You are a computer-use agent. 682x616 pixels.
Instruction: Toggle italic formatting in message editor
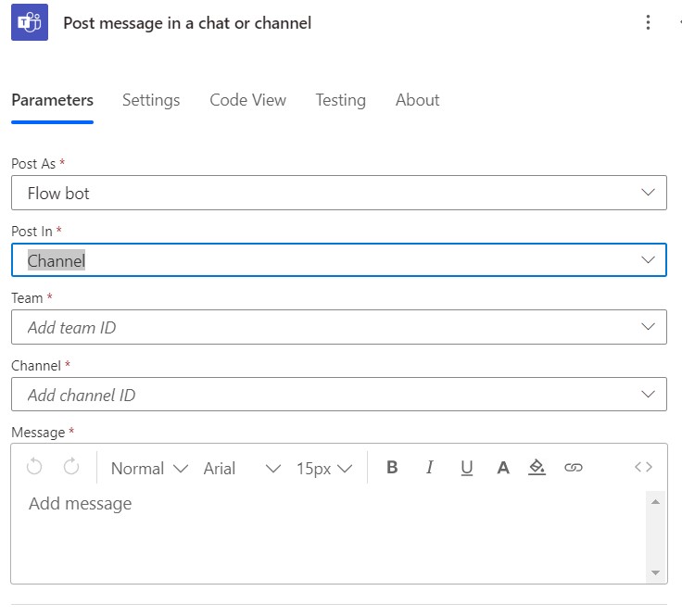click(x=429, y=467)
